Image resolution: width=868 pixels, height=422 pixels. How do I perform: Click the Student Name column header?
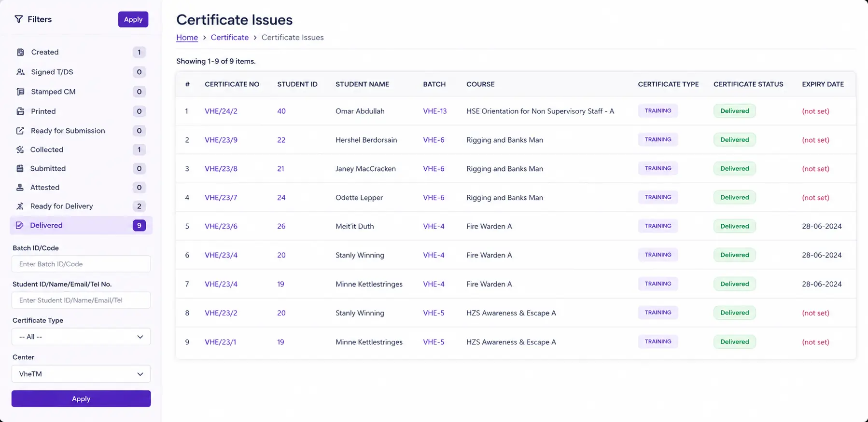[362, 84]
